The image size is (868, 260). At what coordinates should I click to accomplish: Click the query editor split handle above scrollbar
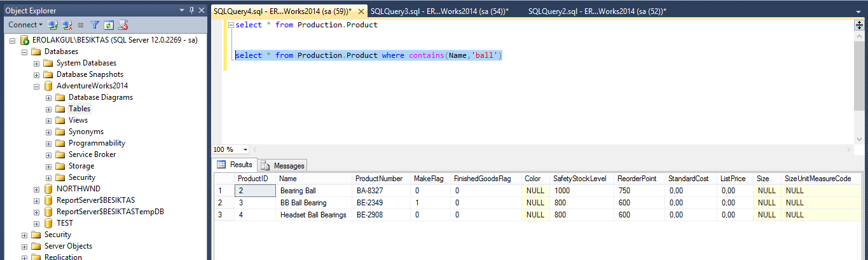point(858,25)
